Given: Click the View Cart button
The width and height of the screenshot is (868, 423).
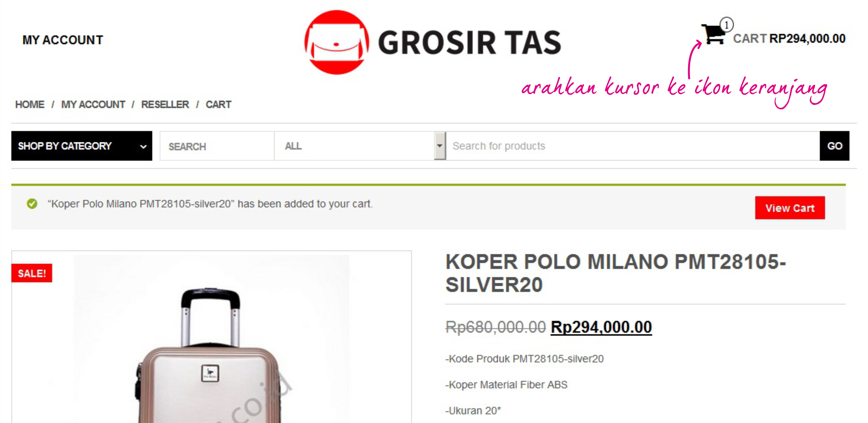Looking at the screenshot, I should pos(790,208).
